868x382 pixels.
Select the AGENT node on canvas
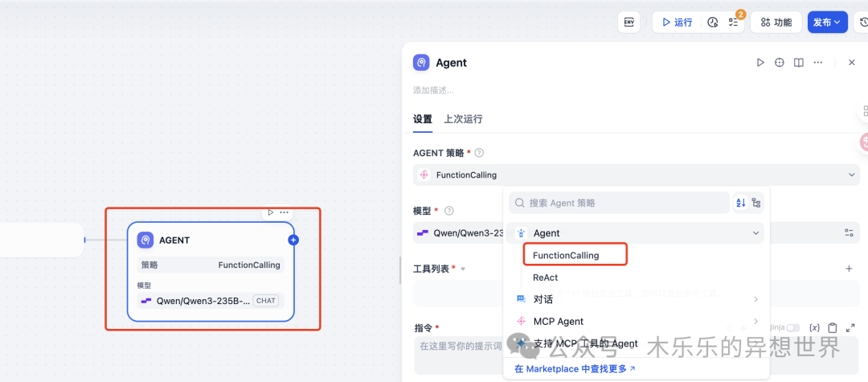coord(211,271)
